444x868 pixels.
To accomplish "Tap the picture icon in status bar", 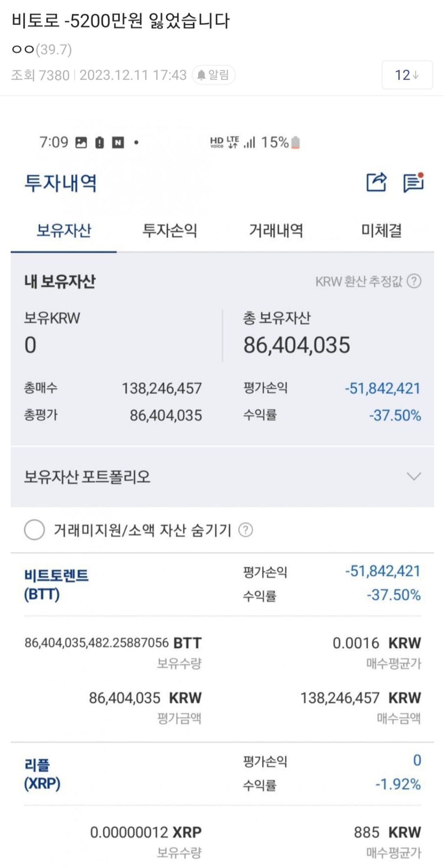I will click(81, 142).
